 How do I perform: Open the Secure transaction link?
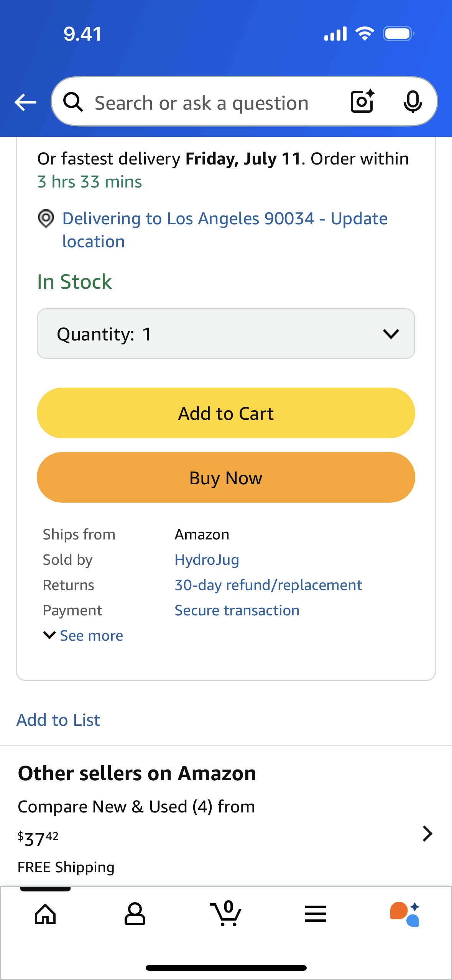tap(237, 610)
